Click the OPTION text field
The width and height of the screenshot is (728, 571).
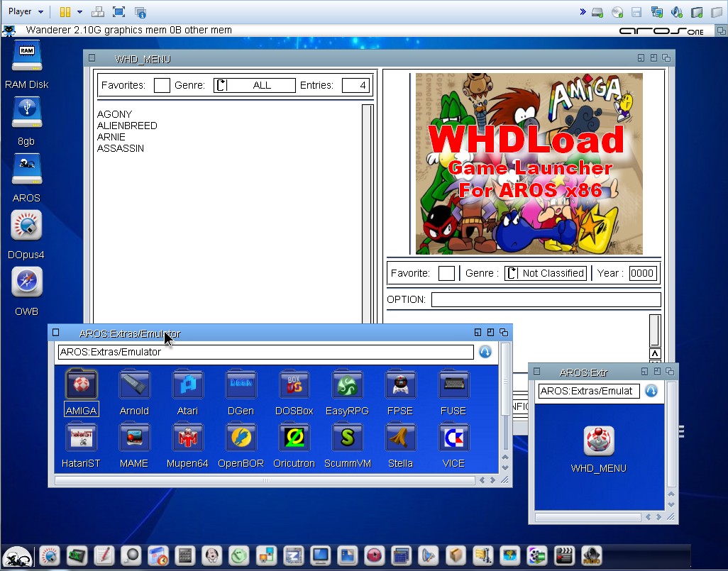click(545, 299)
